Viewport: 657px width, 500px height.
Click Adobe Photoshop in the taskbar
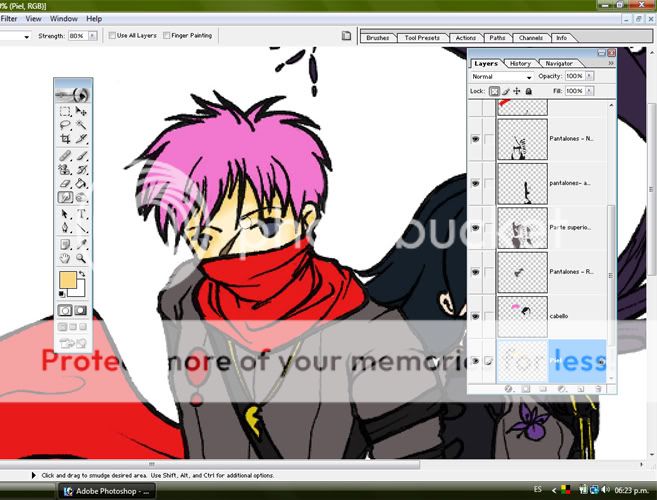click(105, 491)
